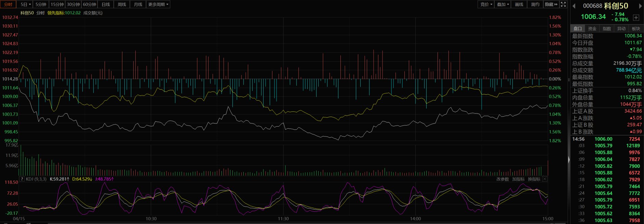Hide the right panel with 隐藏 button
The image size is (644, 224).
pyautogui.click(x=551, y=4)
